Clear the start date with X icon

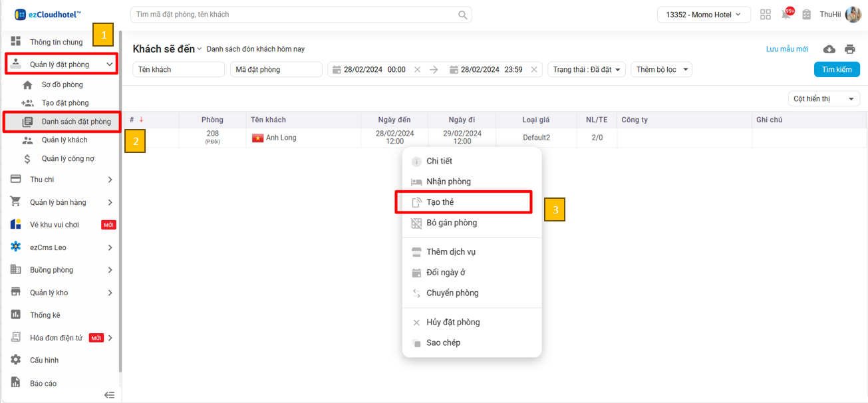click(417, 70)
